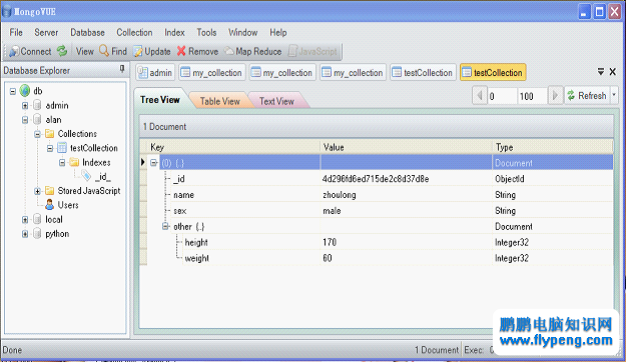626x362 pixels.
Task: Expand the admin database node
Action: pos(25,106)
